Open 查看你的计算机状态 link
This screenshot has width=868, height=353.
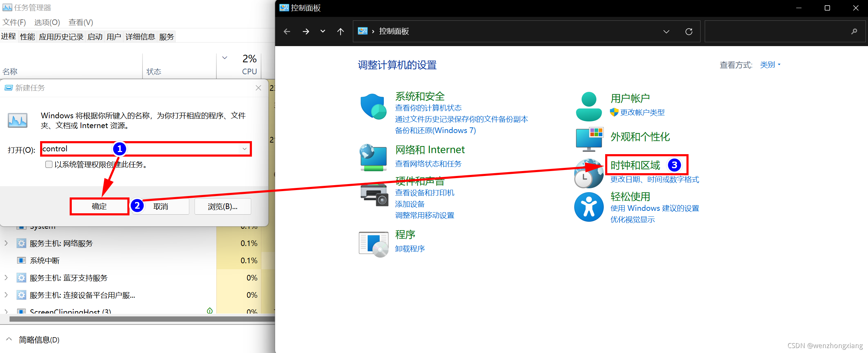[x=428, y=108]
